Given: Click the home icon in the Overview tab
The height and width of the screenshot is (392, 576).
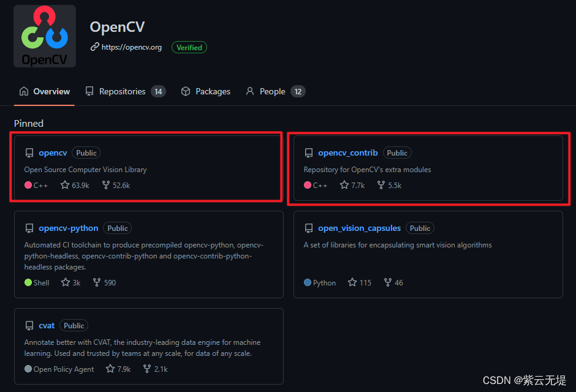Looking at the screenshot, I should [24, 91].
